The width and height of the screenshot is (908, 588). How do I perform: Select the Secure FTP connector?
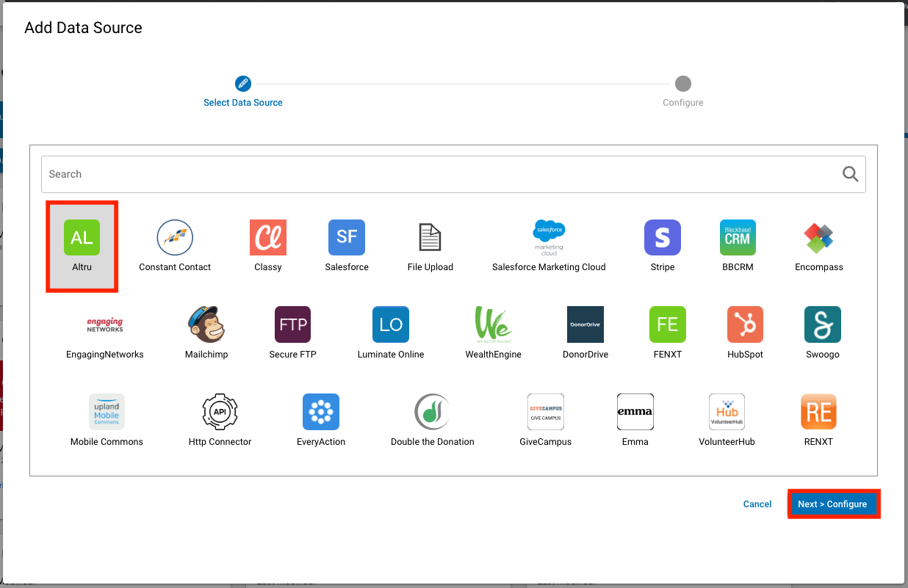292,324
